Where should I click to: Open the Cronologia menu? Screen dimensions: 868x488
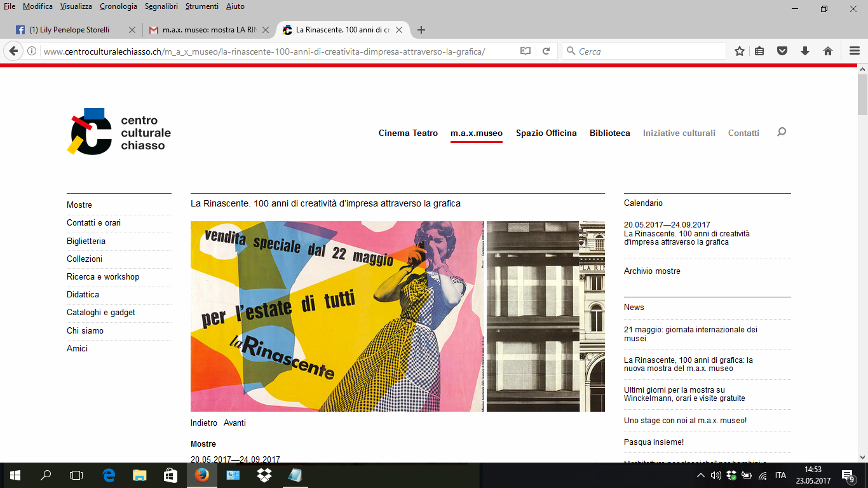pos(118,6)
